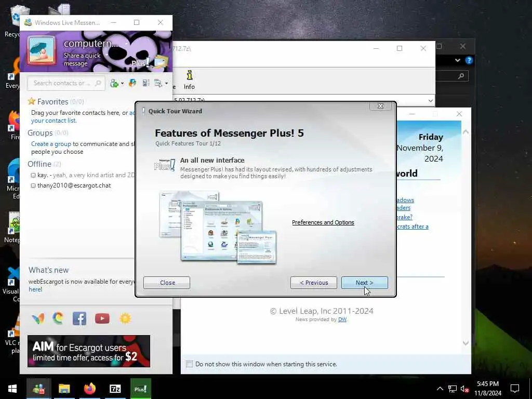Click the sun weather icon in Messenger bottom bar

click(125, 318)
